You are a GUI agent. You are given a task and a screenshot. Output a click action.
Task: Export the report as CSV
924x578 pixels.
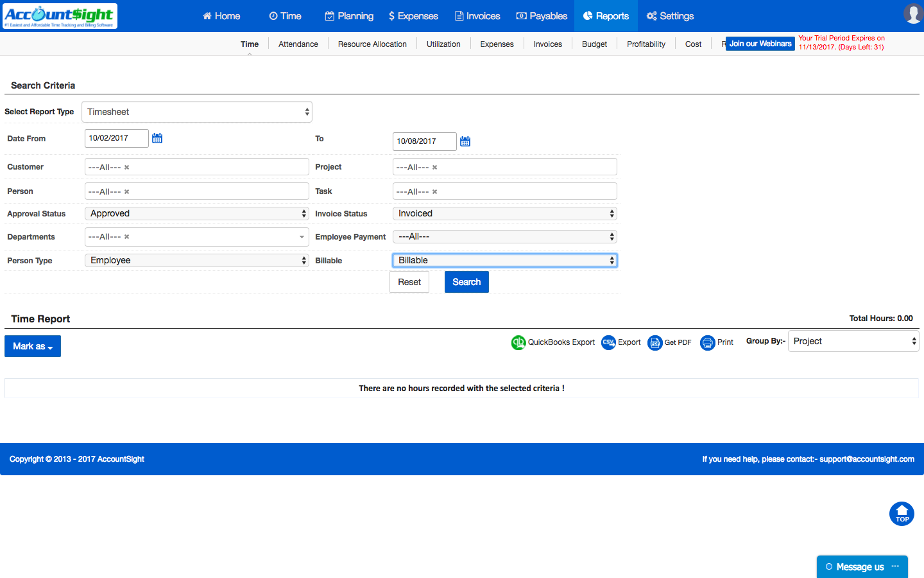click(620, 342)
